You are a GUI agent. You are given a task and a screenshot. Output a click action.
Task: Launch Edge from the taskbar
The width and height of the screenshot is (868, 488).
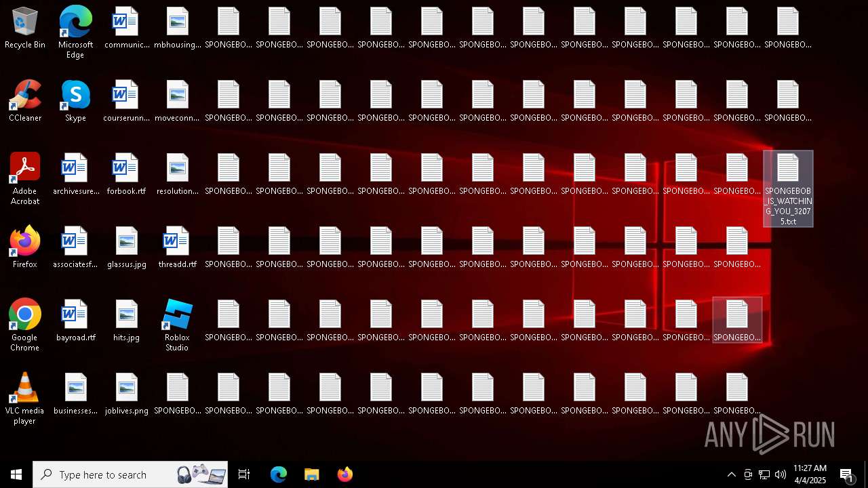(279, 474)
